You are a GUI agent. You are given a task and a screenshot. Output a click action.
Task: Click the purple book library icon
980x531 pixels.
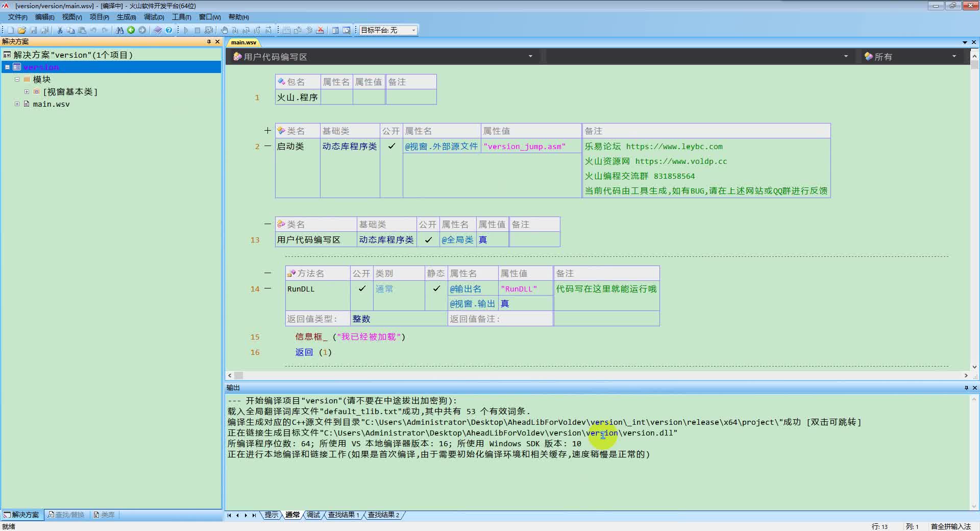pos(158,30)
